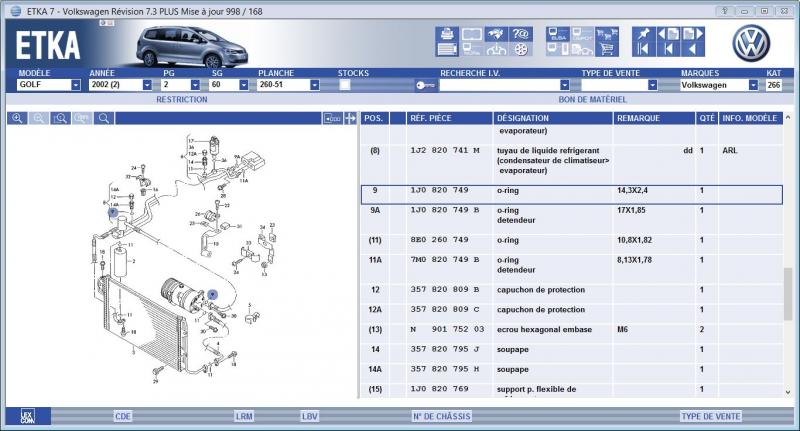The image size is (800, 431).
Task: Click the LexCom logo at the bottom left
Action: point(28,416)
